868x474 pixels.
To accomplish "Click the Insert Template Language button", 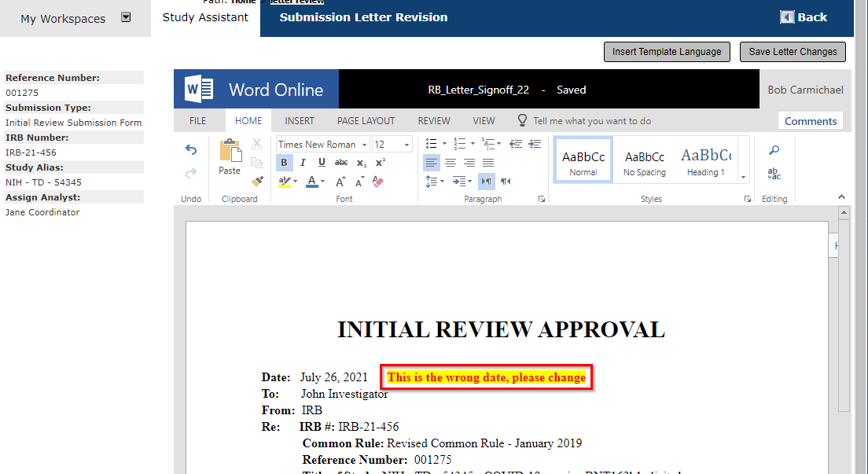I will click(x=667, y=52).
